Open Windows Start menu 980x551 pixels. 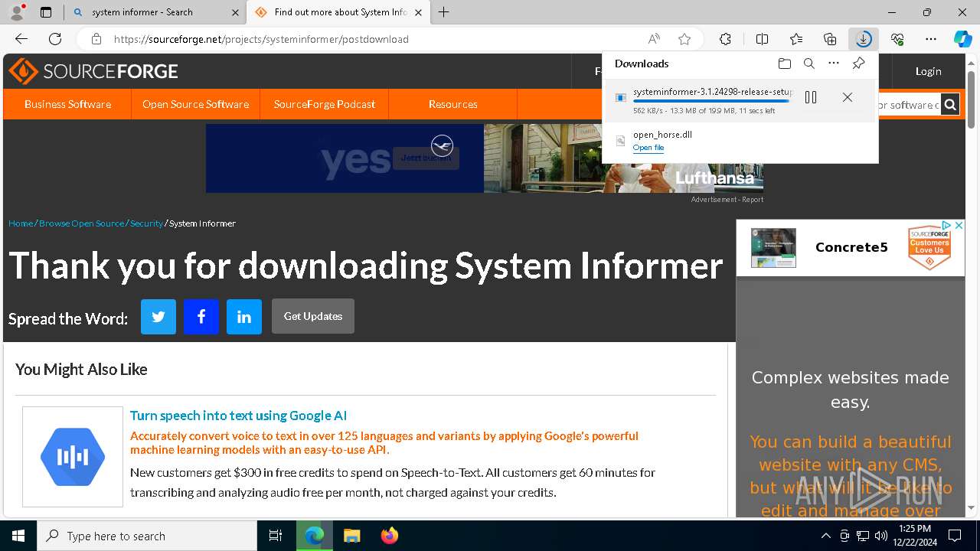point(18,536)
